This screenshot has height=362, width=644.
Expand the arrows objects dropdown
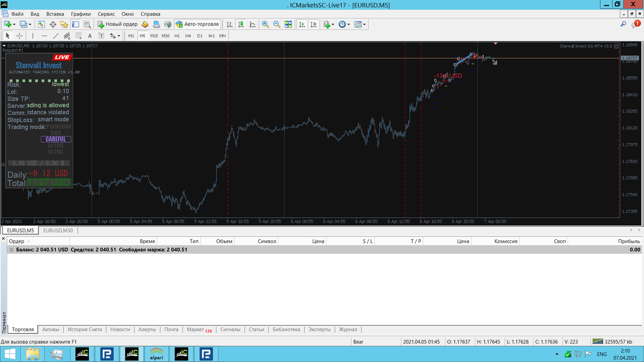[115, 36]
